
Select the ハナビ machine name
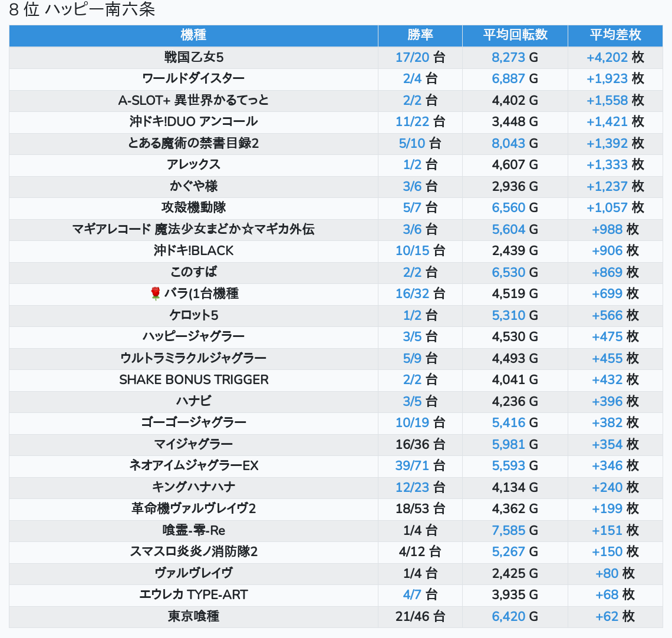coord(194,401)
